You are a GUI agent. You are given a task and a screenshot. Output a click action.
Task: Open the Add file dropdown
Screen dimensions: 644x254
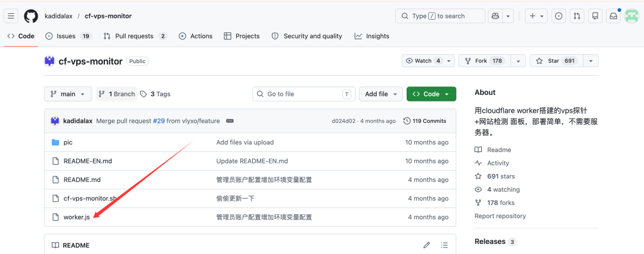pos(380,94)
